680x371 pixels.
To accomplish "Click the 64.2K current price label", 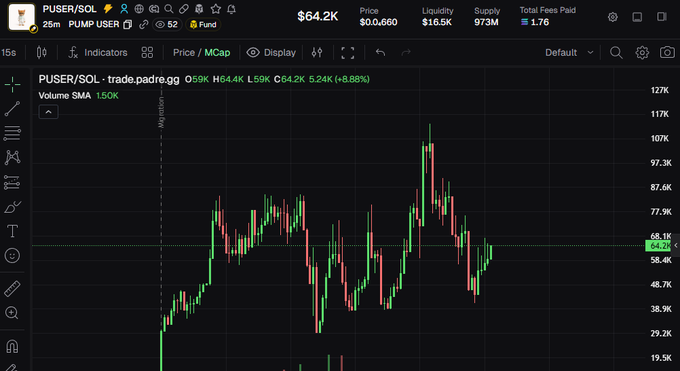I will [658, 246].
